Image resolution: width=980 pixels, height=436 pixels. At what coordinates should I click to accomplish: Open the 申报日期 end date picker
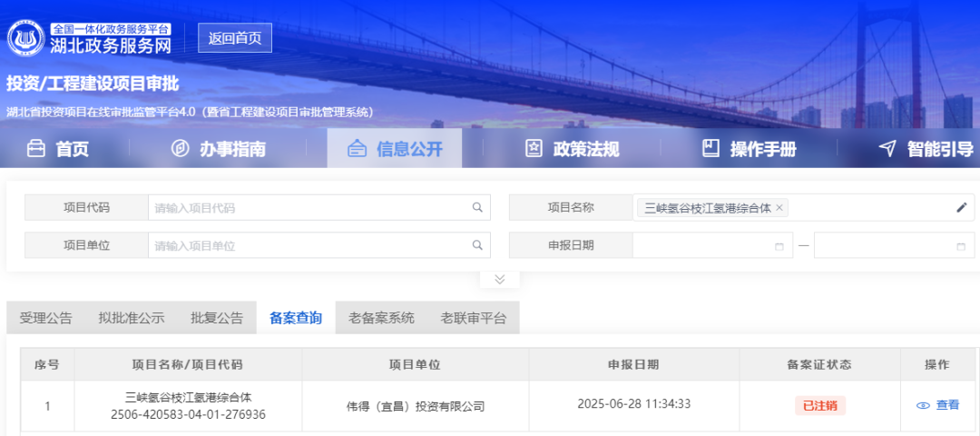pyautogui.click(x=895, y=245)
